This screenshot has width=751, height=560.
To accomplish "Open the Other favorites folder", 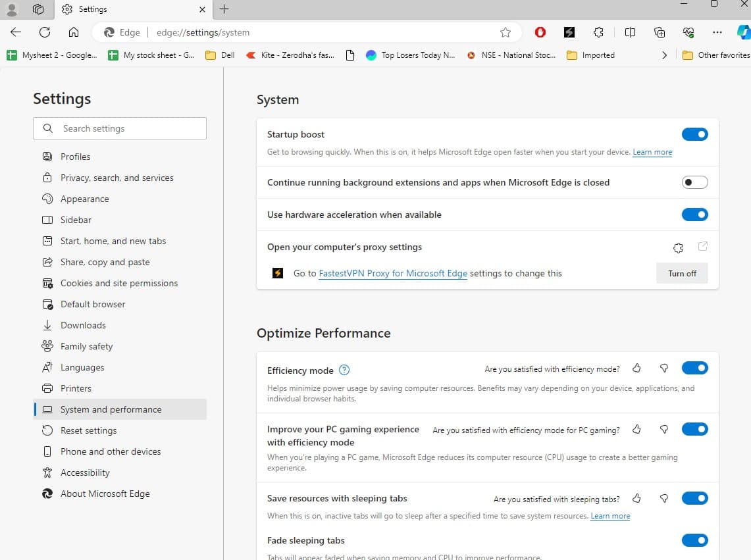I will tap(716, 55).
